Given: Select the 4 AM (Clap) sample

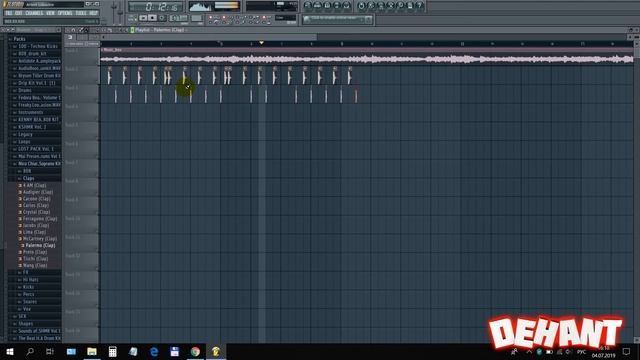Looking at the screenshot, I should tap(34, 185).
